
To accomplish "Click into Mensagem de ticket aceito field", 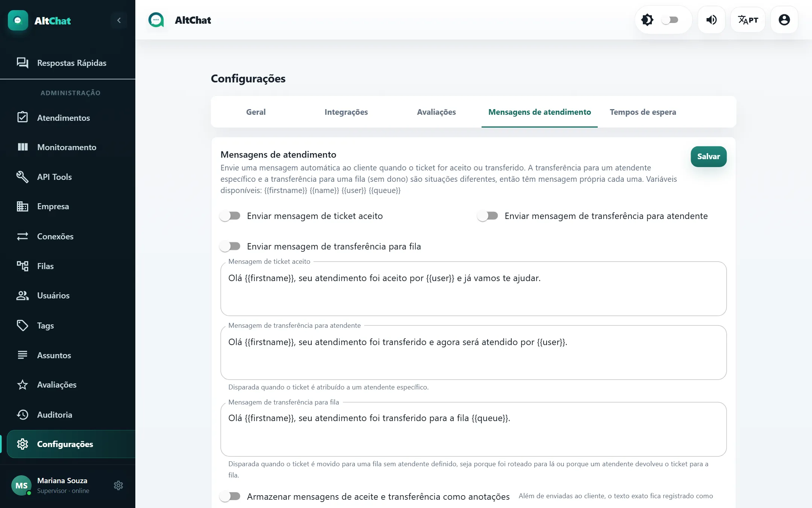I will pyautogui.click(x=473, y=289).
